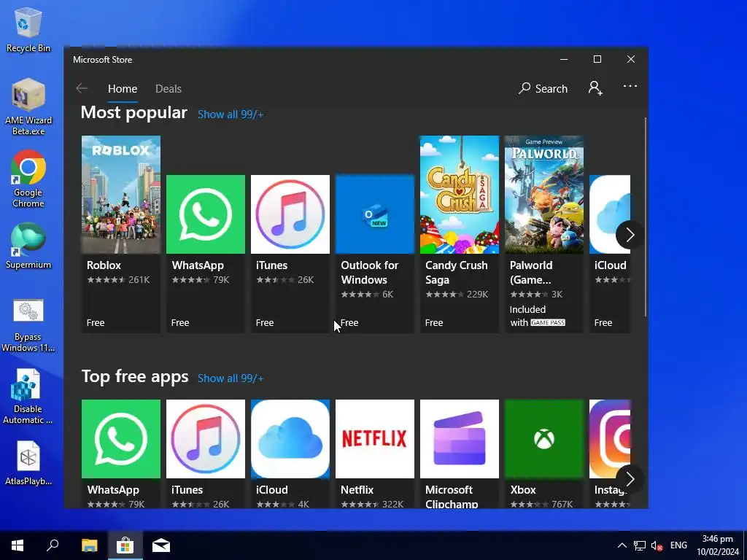Select Bypass Windows 11 desktop file
This screenshot has height=560, width=747.
coord(28,326)
